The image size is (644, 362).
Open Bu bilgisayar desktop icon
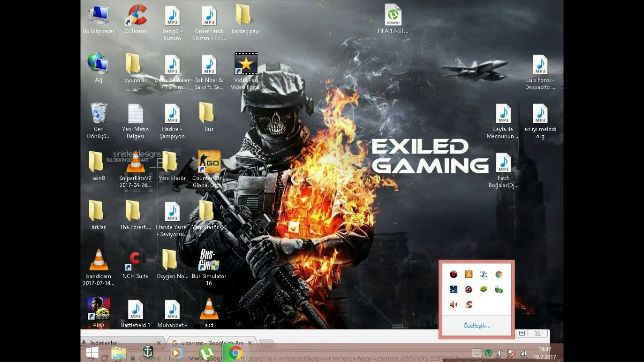click(x=99, y=20)
